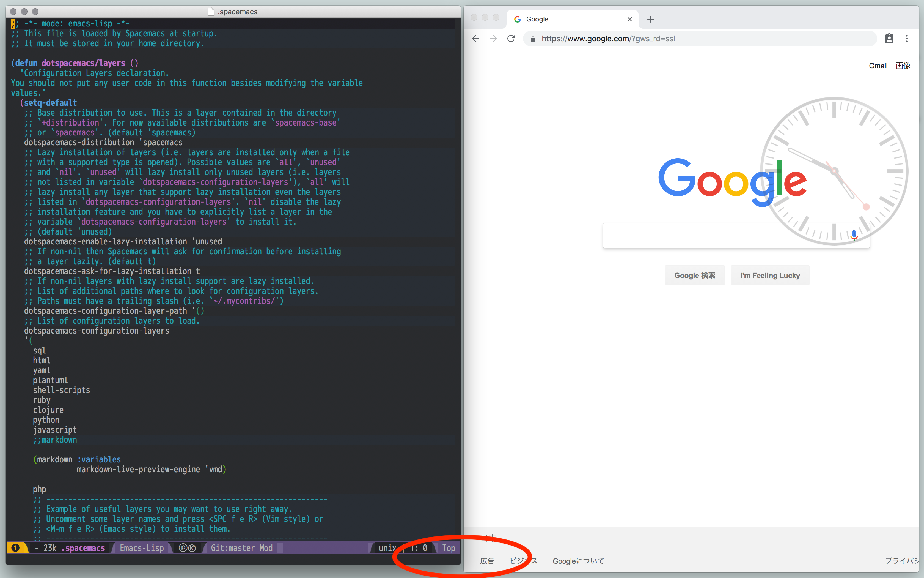
Task: Click the minor mode icons ⓅⓀ
Action: [x=188, y=548]
